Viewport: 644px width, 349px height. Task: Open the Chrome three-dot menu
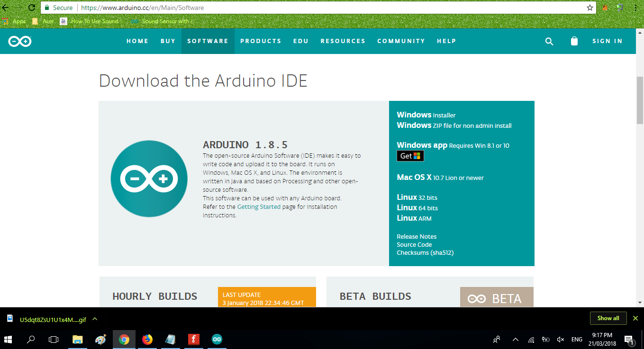click(x=635, y=8)
